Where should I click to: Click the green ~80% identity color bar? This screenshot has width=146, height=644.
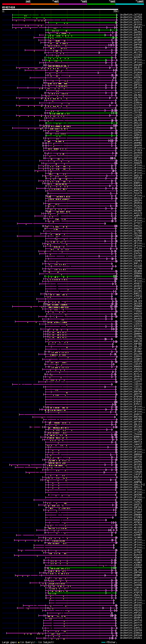tap(101, 4)
